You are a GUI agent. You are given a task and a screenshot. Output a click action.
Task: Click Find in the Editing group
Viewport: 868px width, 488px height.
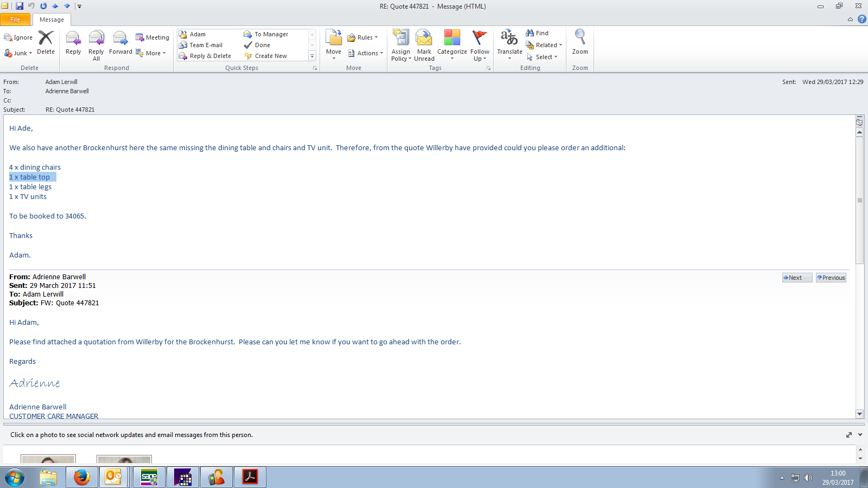538,33
